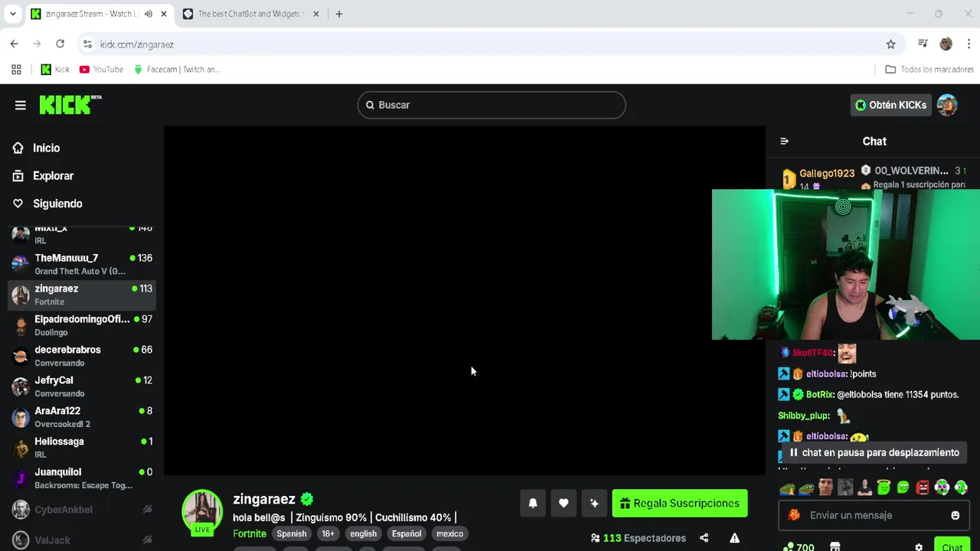
Task: Open a new browser tab
Action: click(339, 14)
